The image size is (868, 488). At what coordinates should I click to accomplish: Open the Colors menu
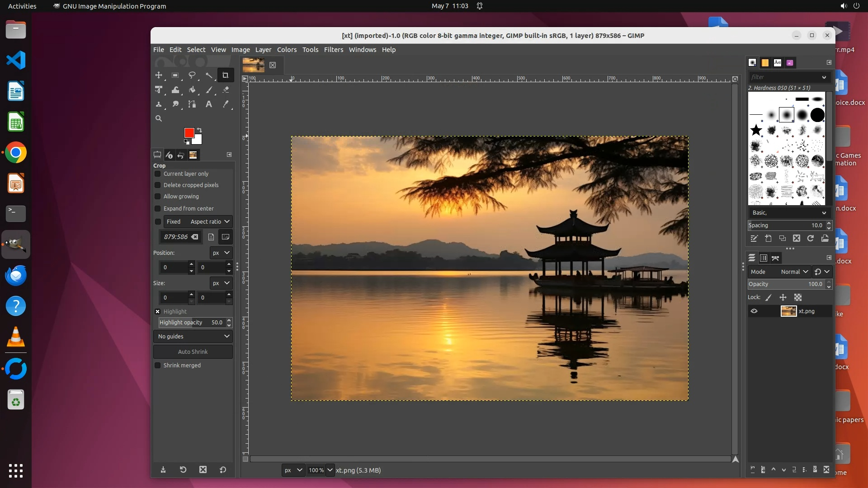tap(287, 50)
